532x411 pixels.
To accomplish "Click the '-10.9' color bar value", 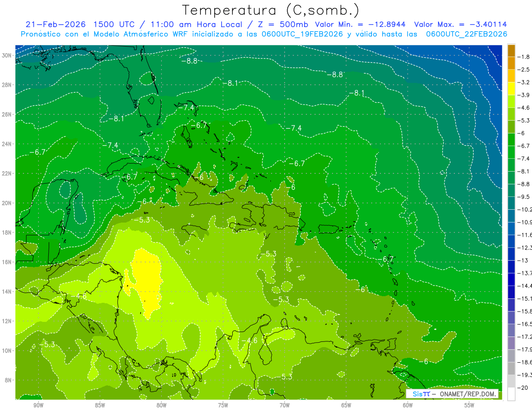I will [x=525, y=222].
